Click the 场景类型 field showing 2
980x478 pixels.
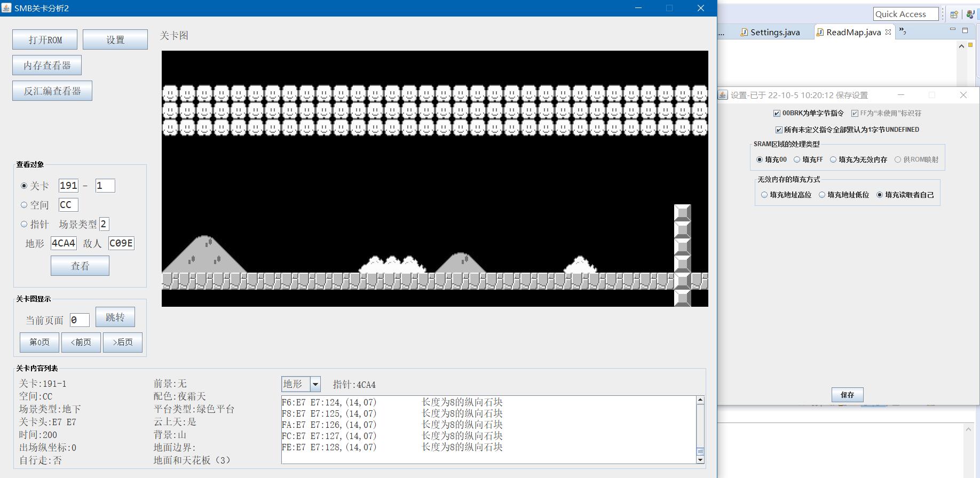tap(104, 224)
